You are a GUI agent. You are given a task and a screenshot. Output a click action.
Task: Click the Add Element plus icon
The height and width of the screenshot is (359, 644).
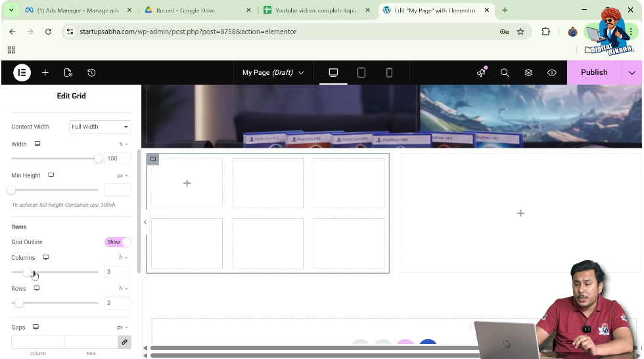45,73
